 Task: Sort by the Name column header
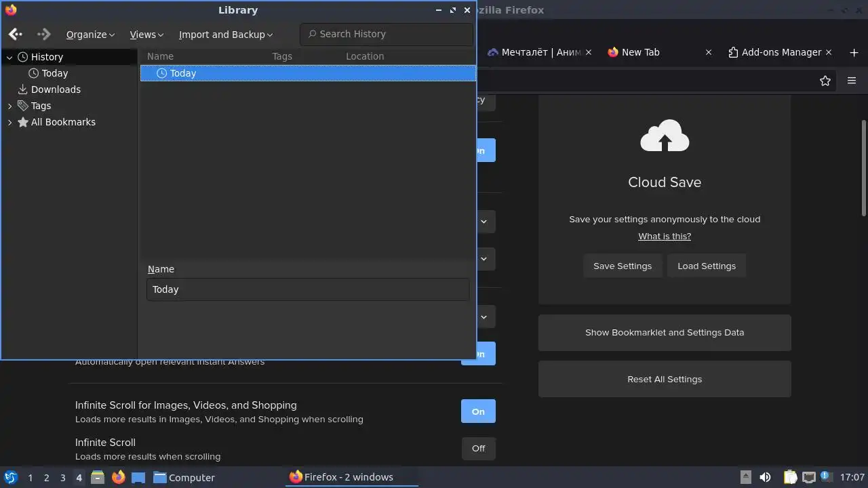(160, 56)
